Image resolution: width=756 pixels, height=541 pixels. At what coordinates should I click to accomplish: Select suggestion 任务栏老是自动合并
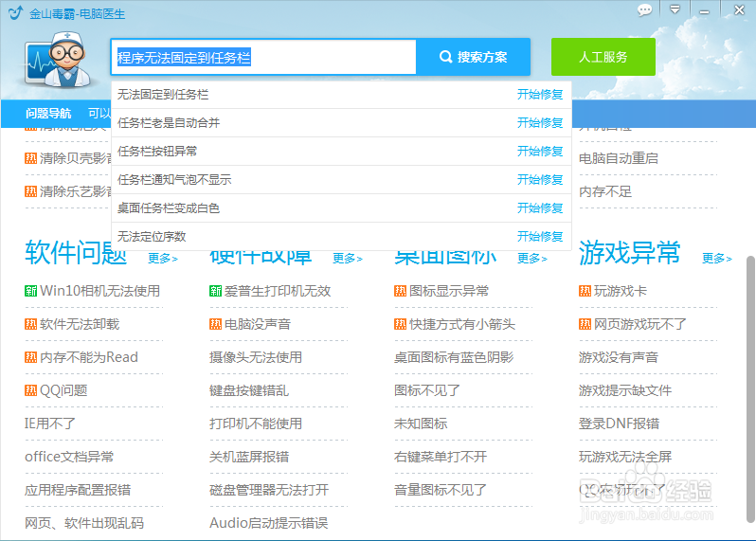(169, 123)
